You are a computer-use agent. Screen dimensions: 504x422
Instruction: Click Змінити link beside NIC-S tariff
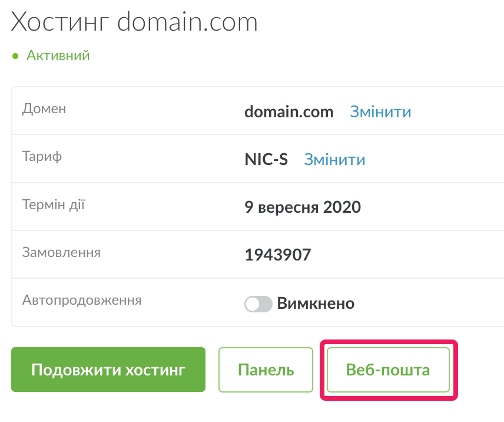click(334, 160)
